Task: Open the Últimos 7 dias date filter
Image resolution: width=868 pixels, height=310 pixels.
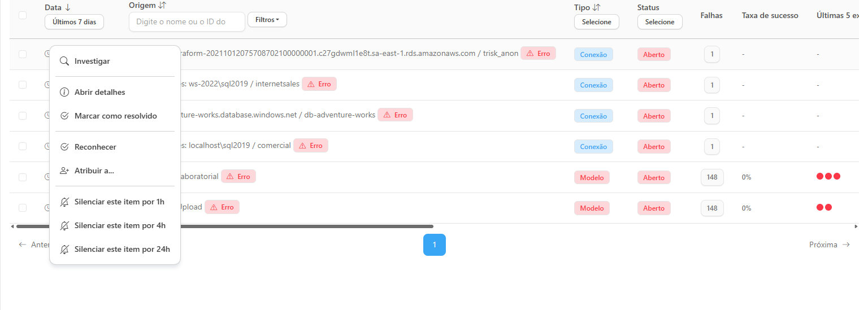Action: coord(74,22)
